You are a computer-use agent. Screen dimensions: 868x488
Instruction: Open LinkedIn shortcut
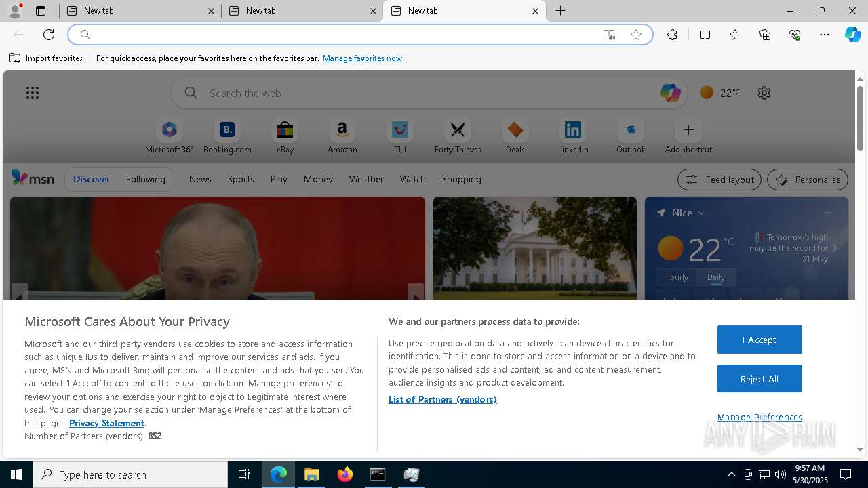573,136
